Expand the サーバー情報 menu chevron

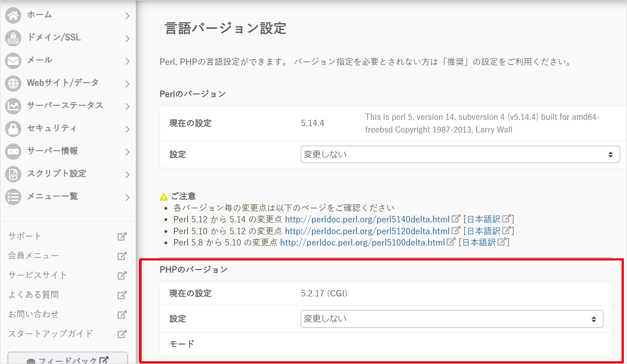[x=127, y=152]
